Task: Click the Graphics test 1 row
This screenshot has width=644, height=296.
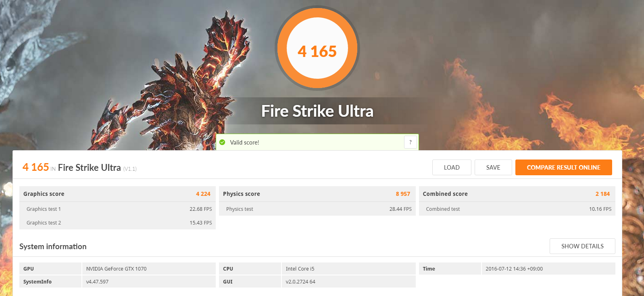Action: [x=117, y=209]
